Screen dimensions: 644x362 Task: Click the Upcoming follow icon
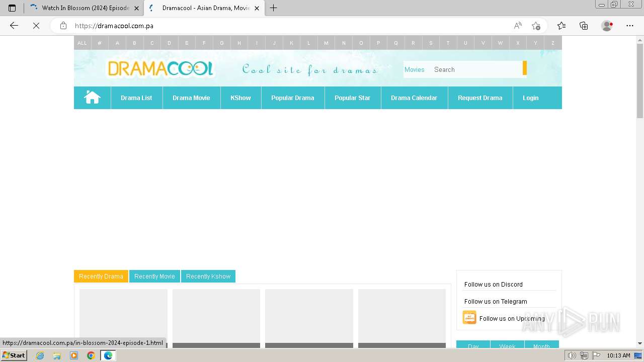click(x=469, y=318)
